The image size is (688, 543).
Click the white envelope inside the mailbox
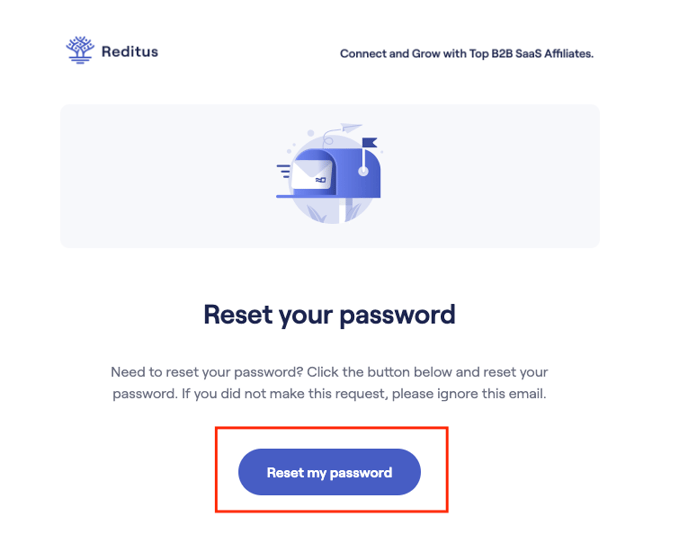tap(312, 175)
